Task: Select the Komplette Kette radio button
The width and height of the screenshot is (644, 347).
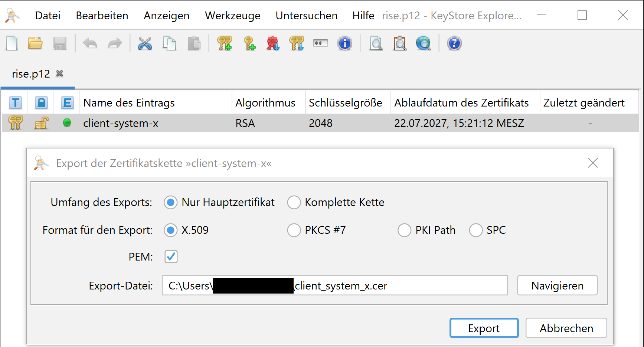Action: point(294,203)
